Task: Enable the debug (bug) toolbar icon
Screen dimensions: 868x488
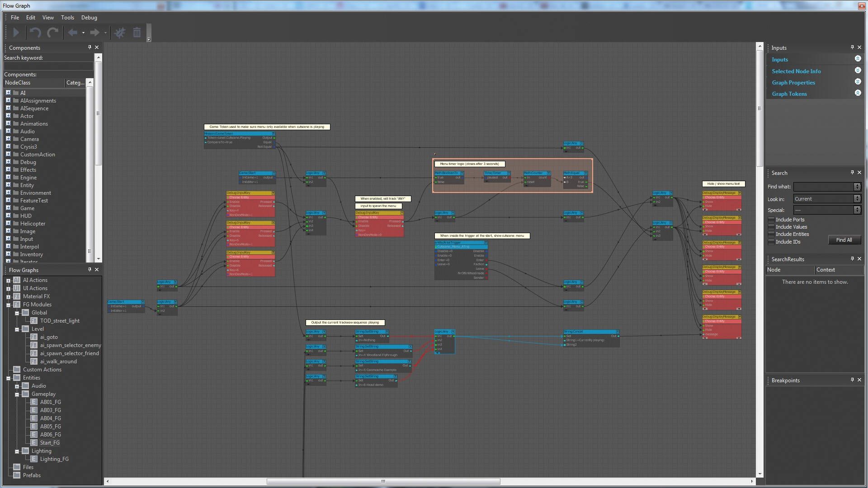Action: click(120, 32)
